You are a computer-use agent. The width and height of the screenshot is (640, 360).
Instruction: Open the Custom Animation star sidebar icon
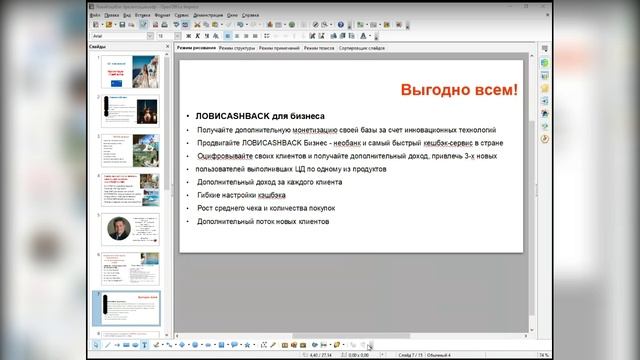544,88
